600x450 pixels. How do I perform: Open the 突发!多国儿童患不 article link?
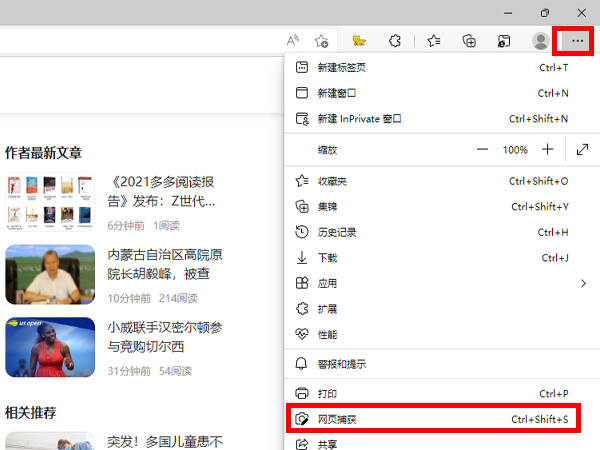point(165,442)
